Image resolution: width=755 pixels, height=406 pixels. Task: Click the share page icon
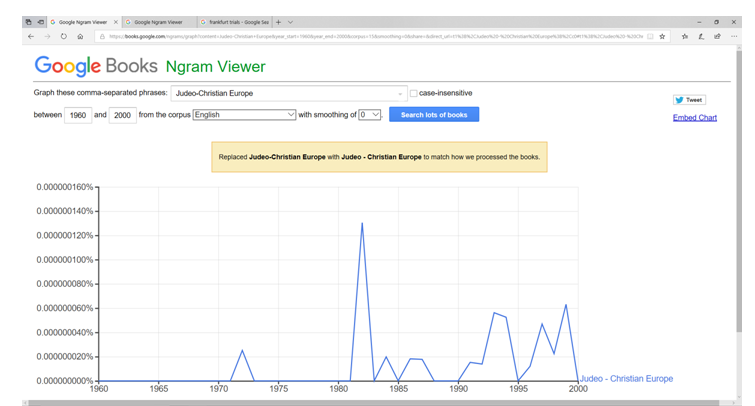717,37
